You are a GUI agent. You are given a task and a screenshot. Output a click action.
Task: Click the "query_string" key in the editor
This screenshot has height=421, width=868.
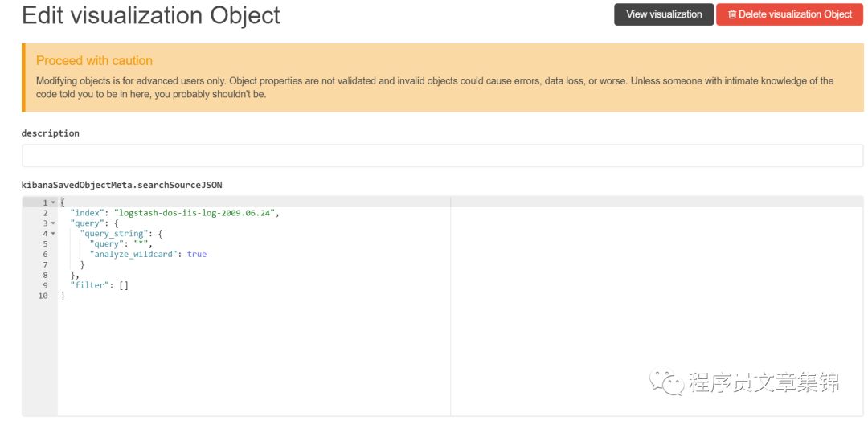(x=113, y=234)
